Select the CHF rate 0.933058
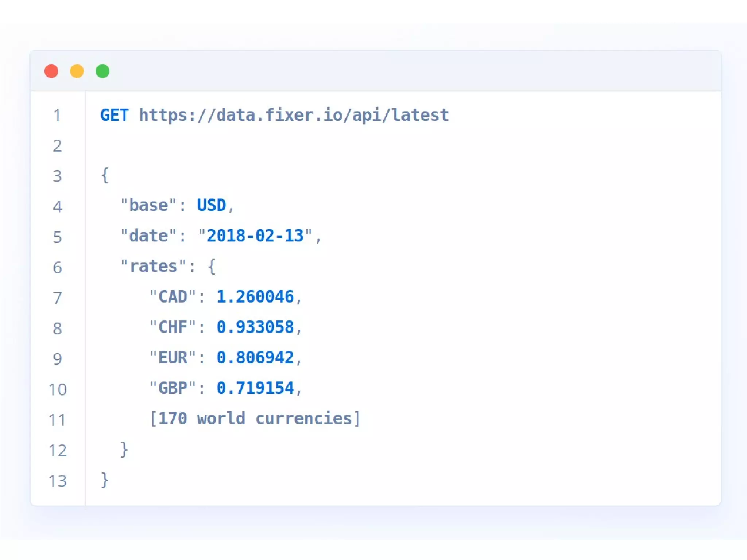The image size is (747, 560). 255,327
